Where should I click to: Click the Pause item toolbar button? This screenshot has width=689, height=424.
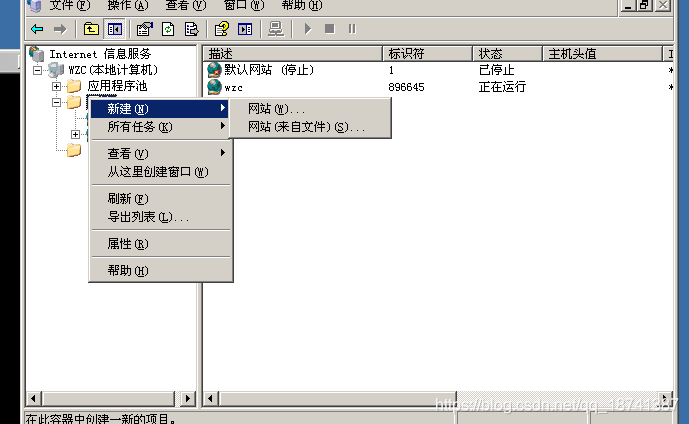[x=352, y=29]
